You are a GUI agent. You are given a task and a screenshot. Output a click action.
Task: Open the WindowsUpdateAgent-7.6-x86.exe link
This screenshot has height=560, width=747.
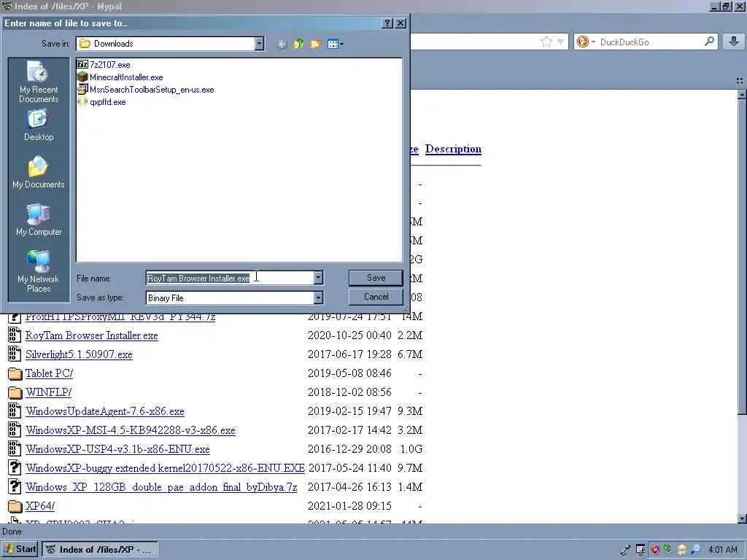click(x=105, y=411)
